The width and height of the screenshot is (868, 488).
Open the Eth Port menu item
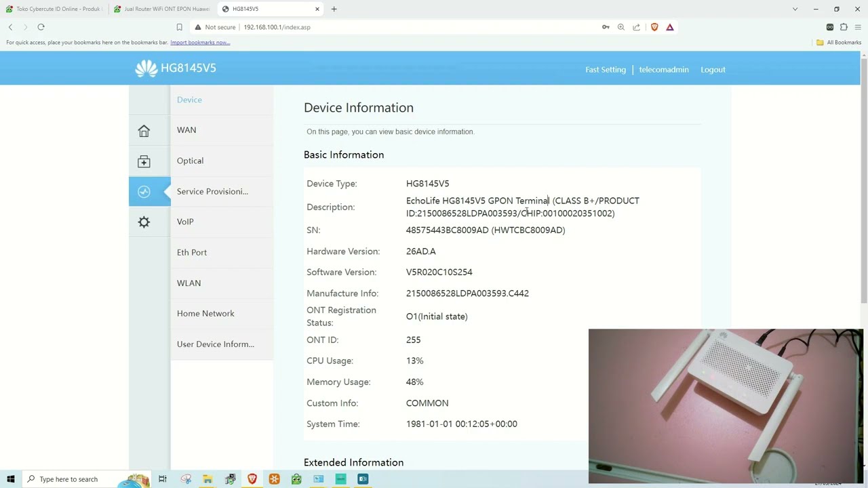(x=192, y=252)
